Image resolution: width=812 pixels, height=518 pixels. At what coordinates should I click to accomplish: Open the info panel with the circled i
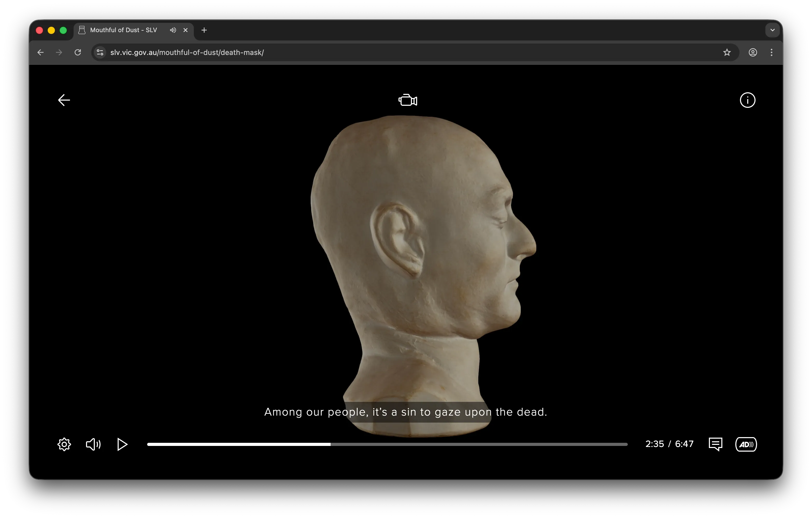(747, 100)
